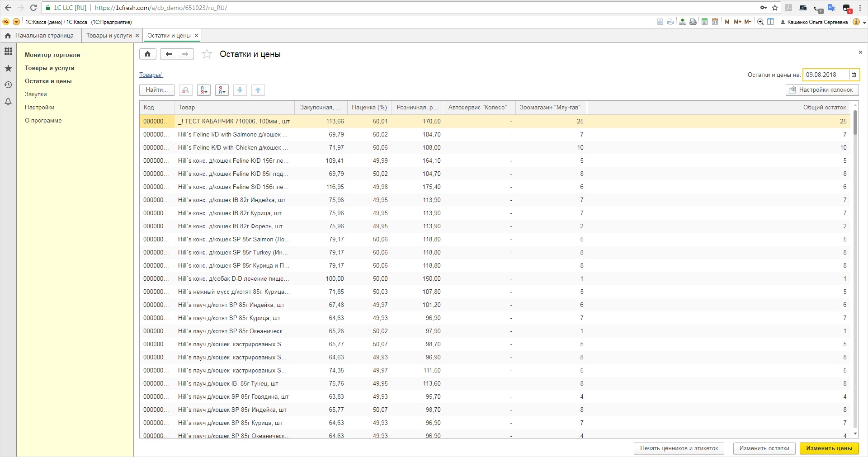This screenshot has height=457, width=868.
Task: Open the sections grid menu icon
Action: tap(8, 52)
